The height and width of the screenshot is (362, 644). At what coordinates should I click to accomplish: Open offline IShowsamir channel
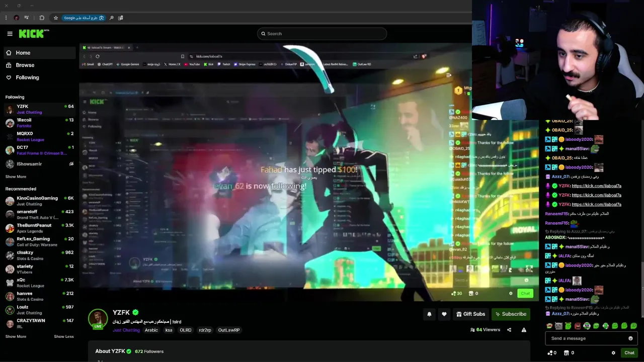(40, 164)
